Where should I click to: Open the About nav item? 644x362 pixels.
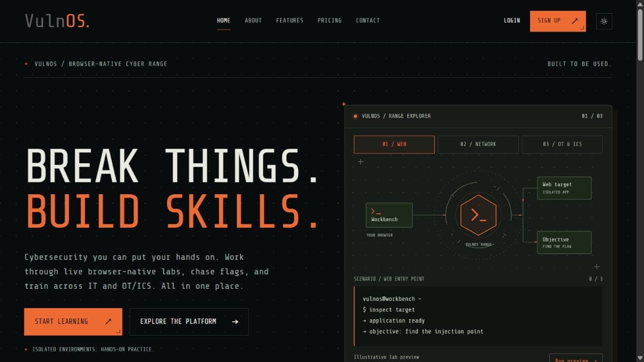point(253,20)
